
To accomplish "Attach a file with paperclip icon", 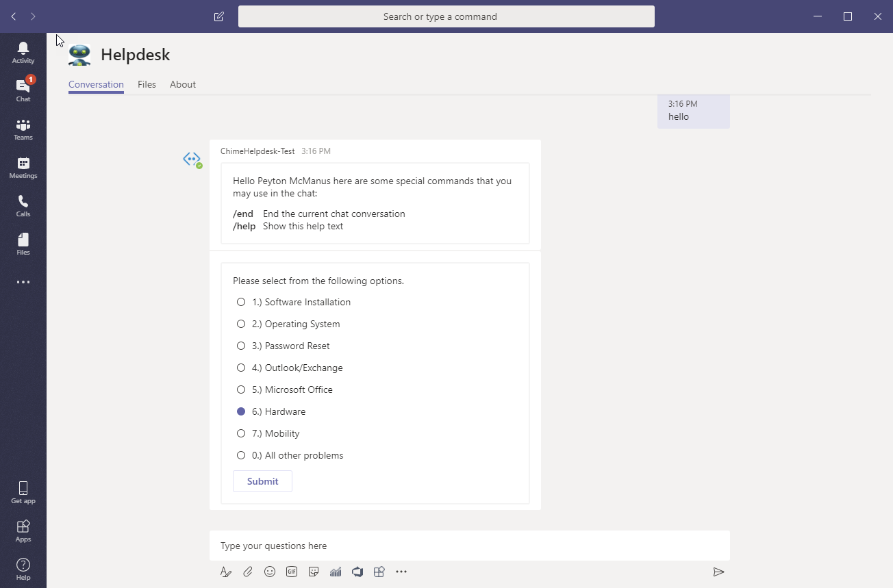I will coord(248,572).
